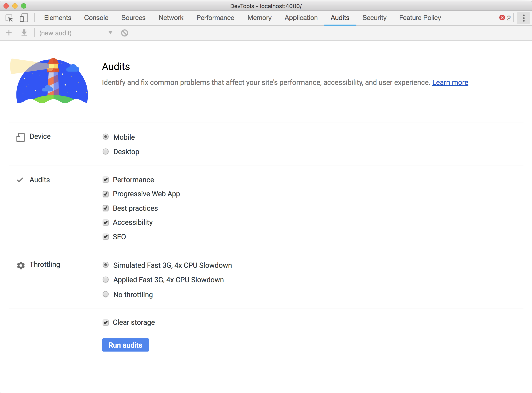Click the inspect element picker icon
This screenshot has width=532, height=393.
[9, 18]
